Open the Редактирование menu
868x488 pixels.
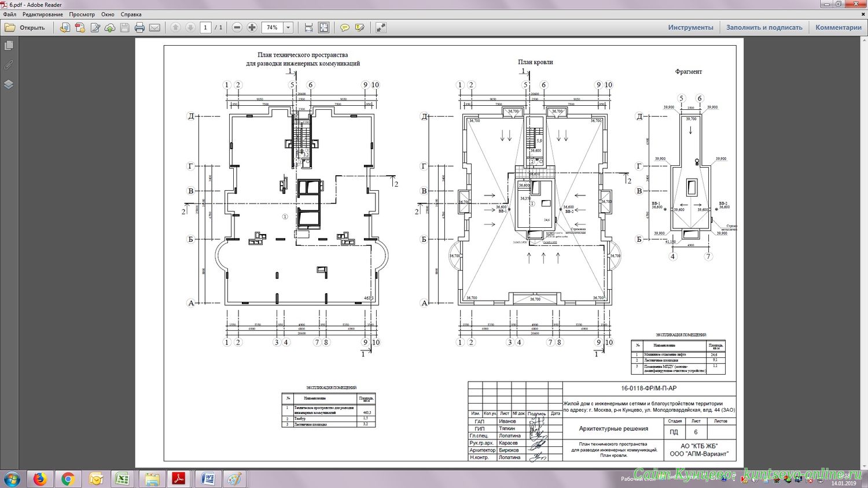click(43, 14)
